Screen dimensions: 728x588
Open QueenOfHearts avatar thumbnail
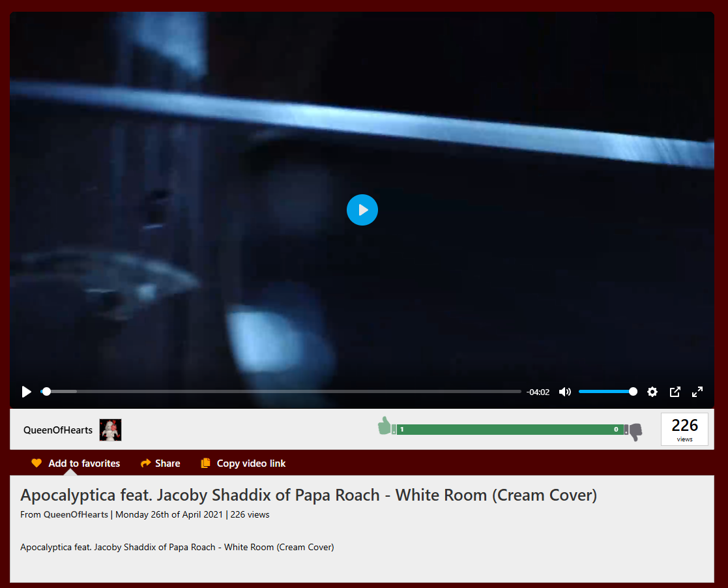(111, 430)
